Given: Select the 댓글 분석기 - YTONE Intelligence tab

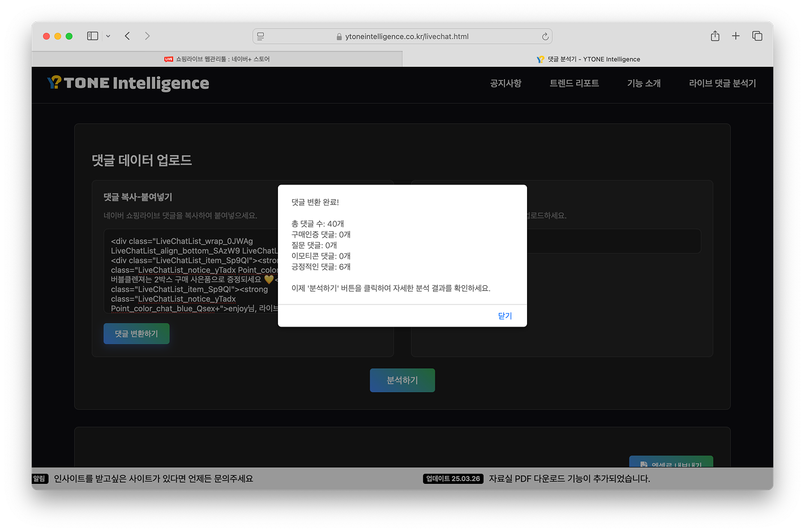Looking at the screenshot, I should coord(588,59).
